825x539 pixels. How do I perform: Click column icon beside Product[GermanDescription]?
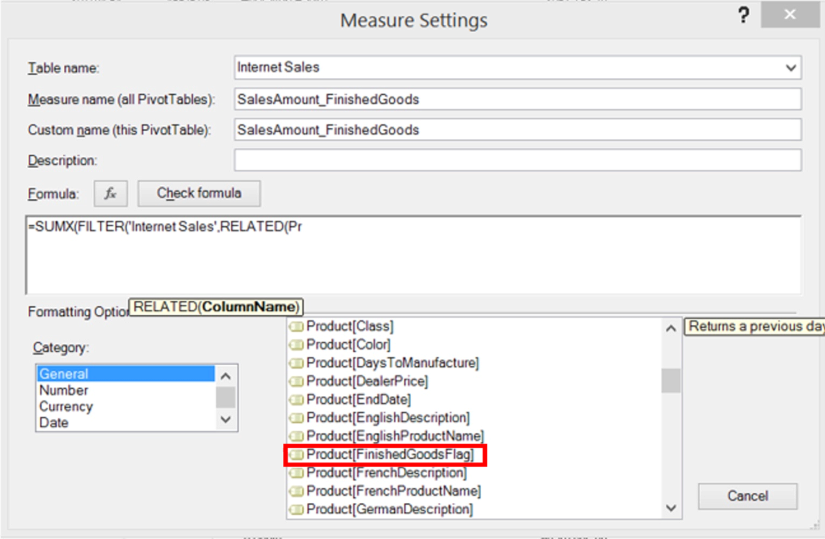(x=296, y=510)
